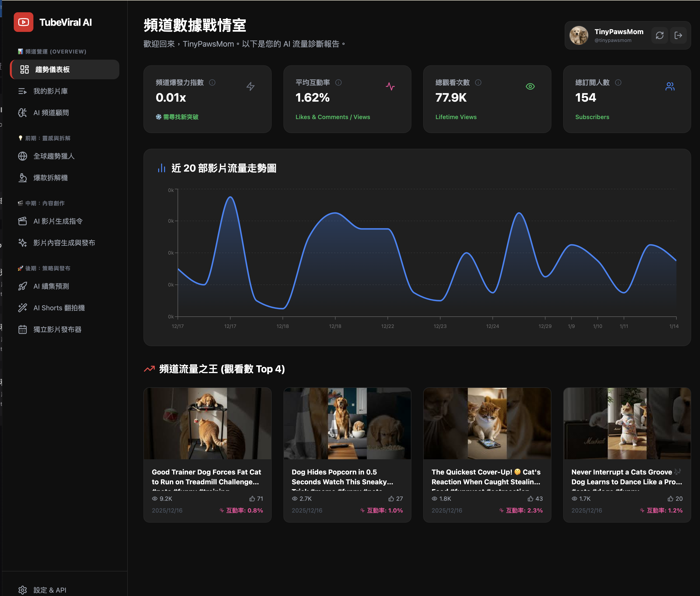Click the logout icon in profile card
Screen dimensions: 700x596
click(678, 35)
